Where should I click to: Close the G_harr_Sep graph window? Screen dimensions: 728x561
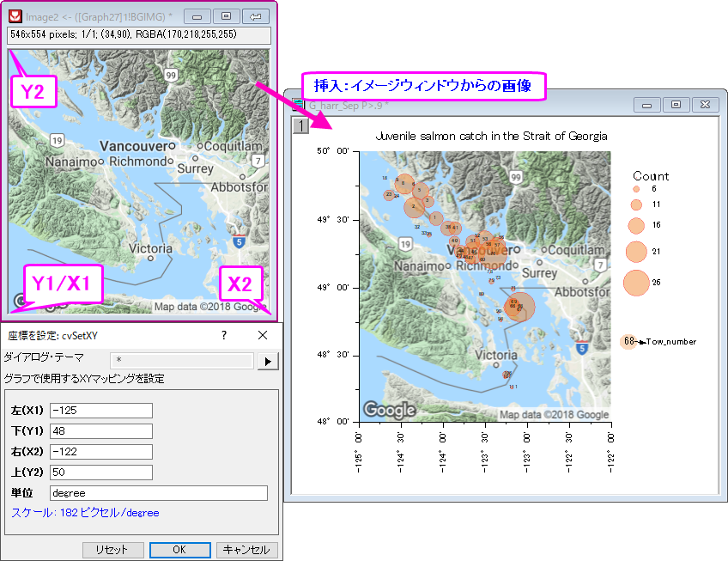point(706,105)
